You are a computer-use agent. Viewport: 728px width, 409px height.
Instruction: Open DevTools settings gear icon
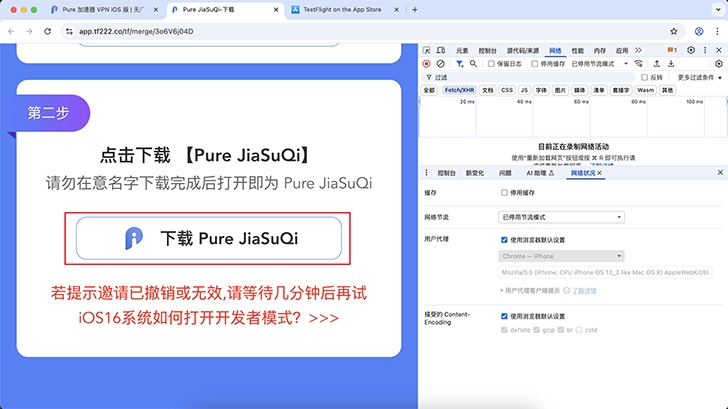tap(690, 49)
